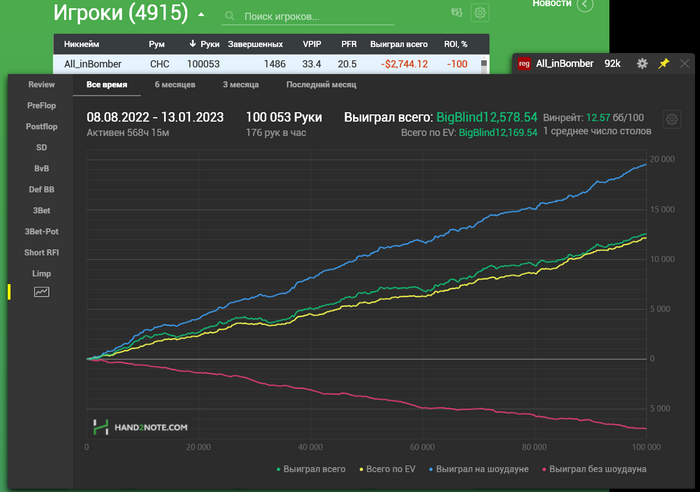This screenshot has width=700, height=492.
Task: Click the red reg badge
Action: 524,64
